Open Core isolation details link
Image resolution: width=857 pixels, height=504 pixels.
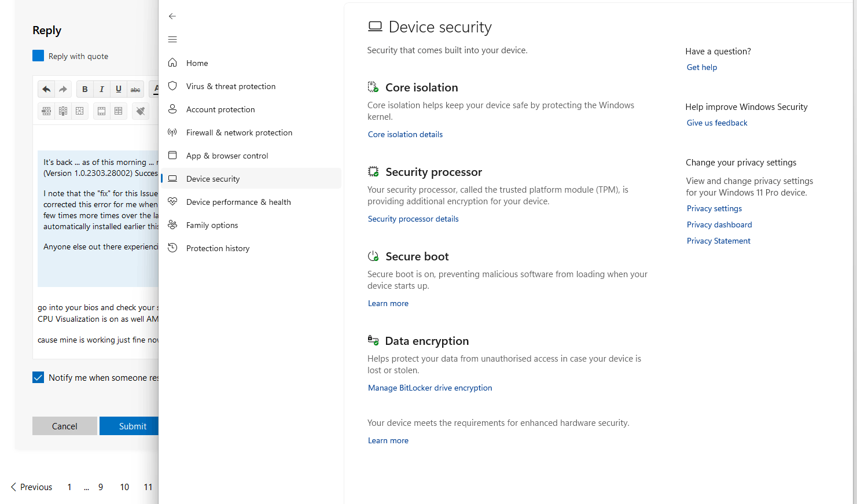tap(405, 134)
